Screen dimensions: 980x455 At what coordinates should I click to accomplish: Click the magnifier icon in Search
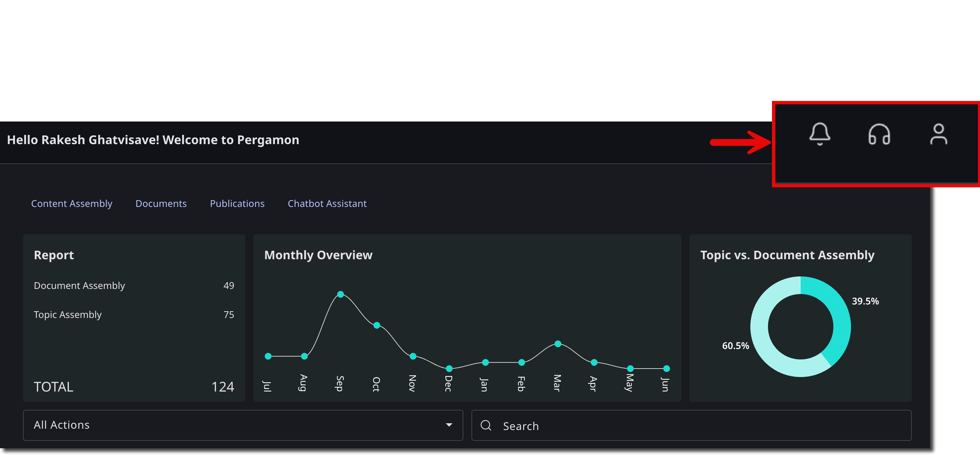tap(486, 425)
